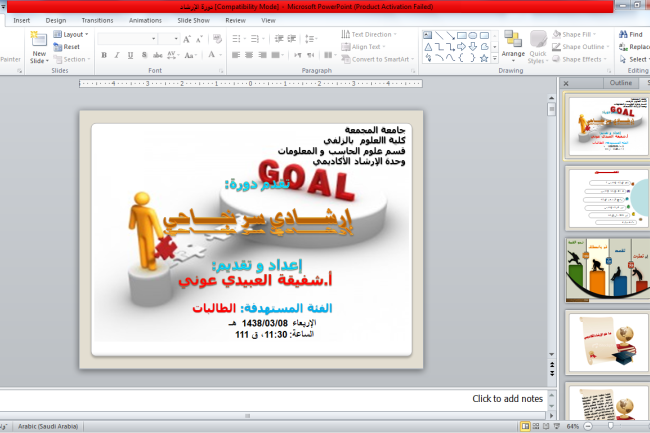Open the Design tab

point(56,20)
